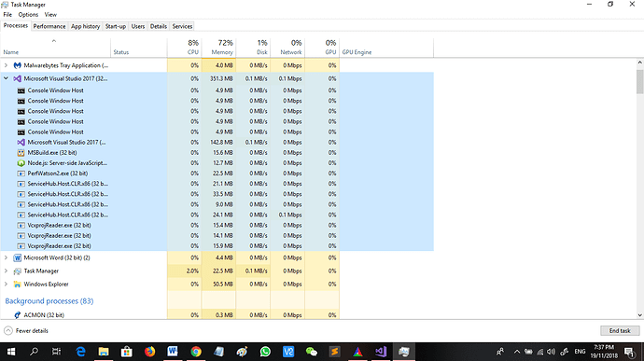The height and width of the screenshot is (361, 644).
Task: Open the Options menu
Action: 28,14
